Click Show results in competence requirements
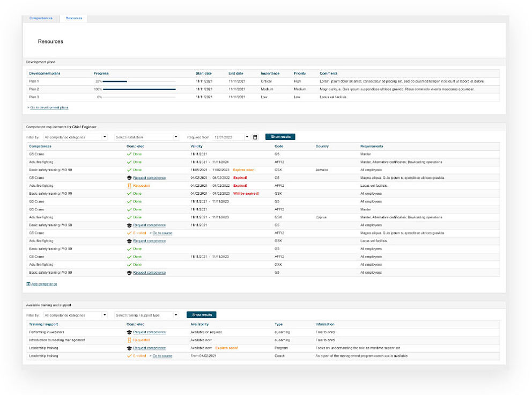Image resolution: width=532 pixels, height=395 pixels. 280,137
